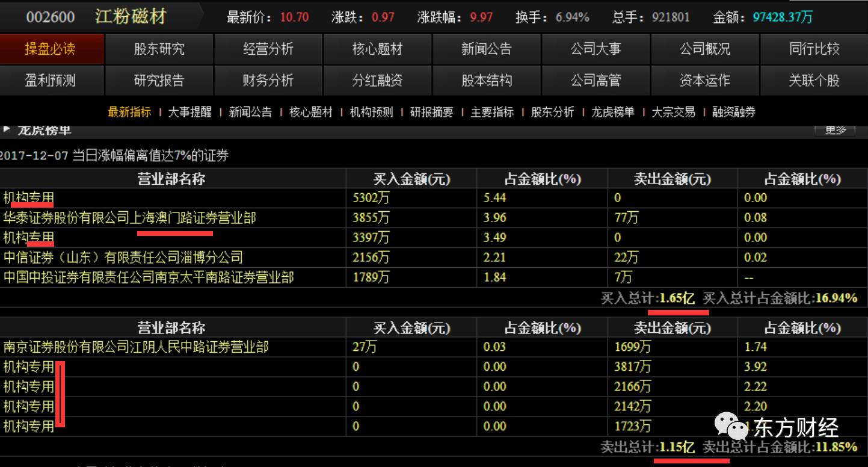The image size is (868, 467).
Task: Select the 最新指标 sub-navigation link
Action: tap(129, 112)
